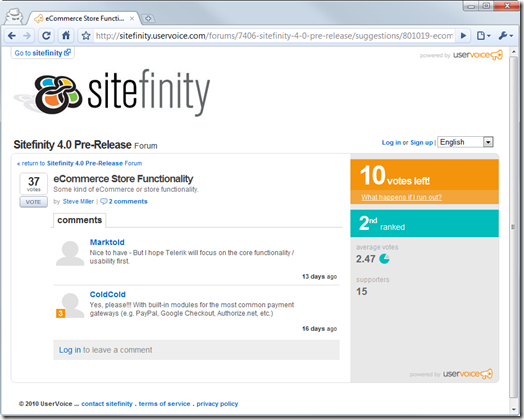524x420 pixels.
Task: Open a new tab with the plus button
Action: click(x=148, y=18)
